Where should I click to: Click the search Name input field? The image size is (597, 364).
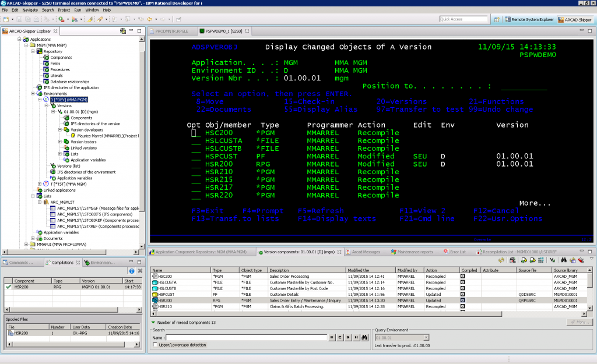(x=247, y=337)
